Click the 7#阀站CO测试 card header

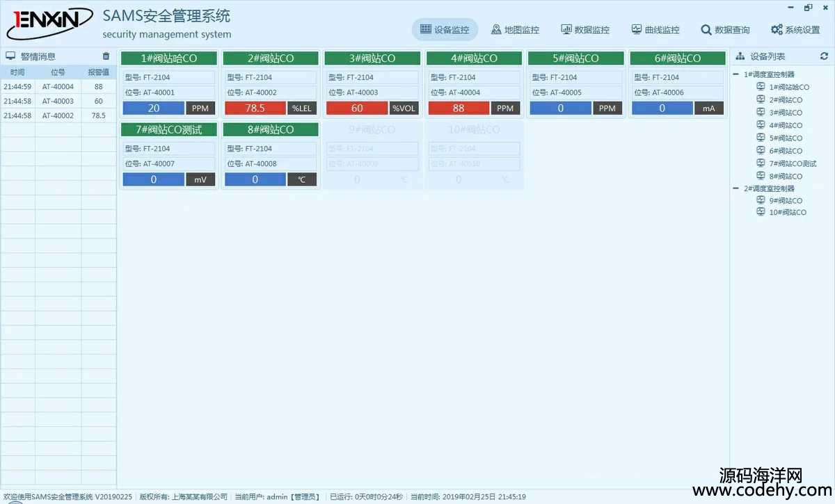169,129
